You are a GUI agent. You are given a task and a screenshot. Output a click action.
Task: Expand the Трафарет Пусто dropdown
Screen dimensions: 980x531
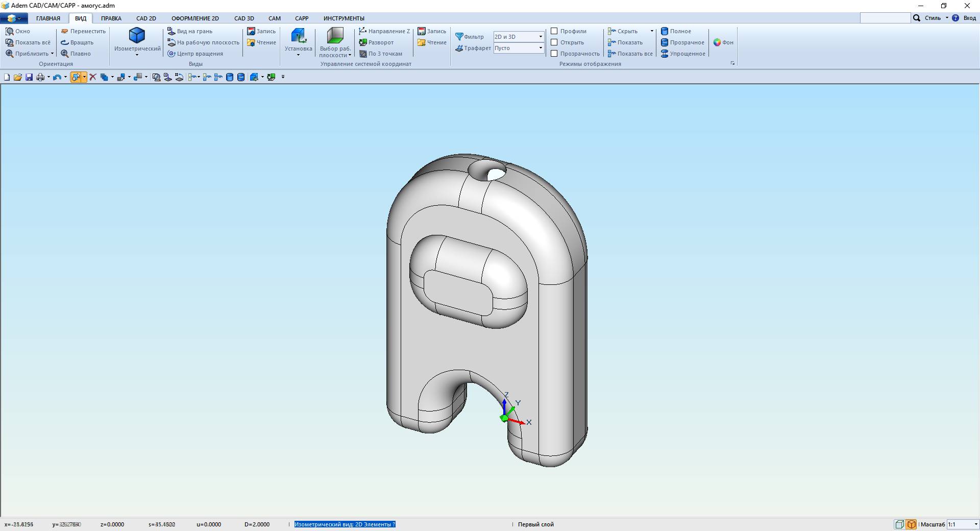pos(519,48)
